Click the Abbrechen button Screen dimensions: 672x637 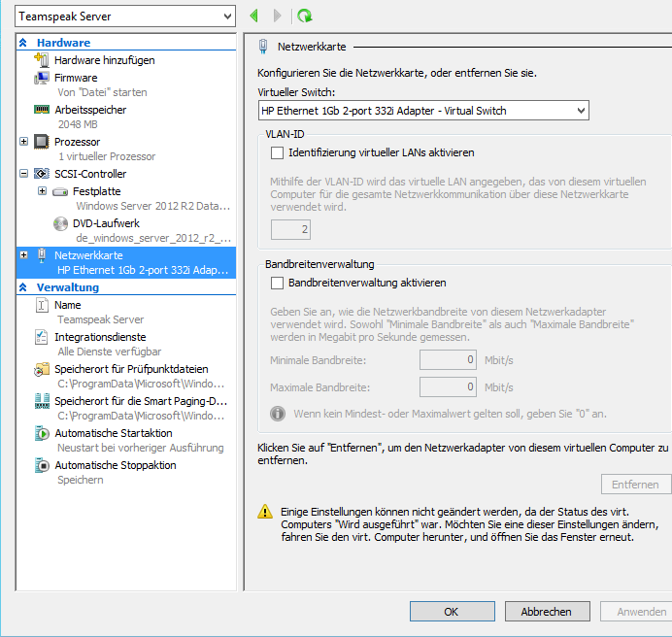coord(548,612)
